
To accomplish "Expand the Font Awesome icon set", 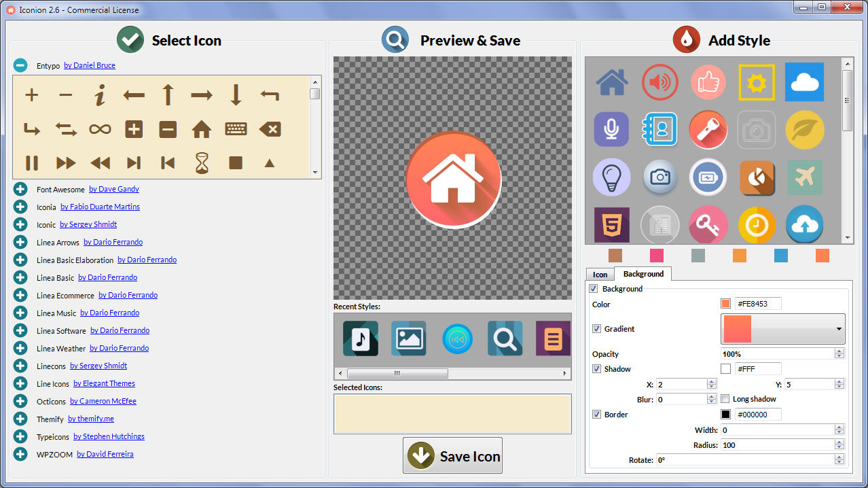I will [20, 189].
